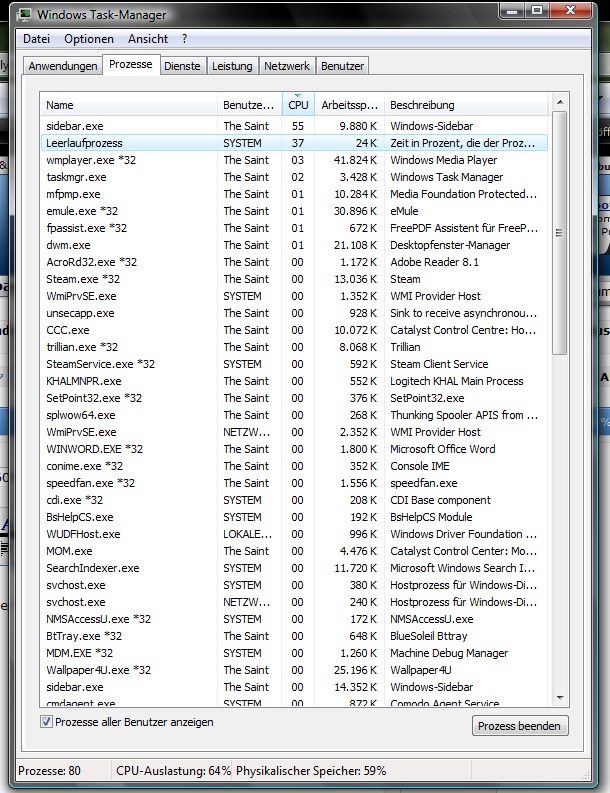Image resolution: width=610 pixels, height=793 pixels.
Task: Open the Optionen menu
Action: 89,39
